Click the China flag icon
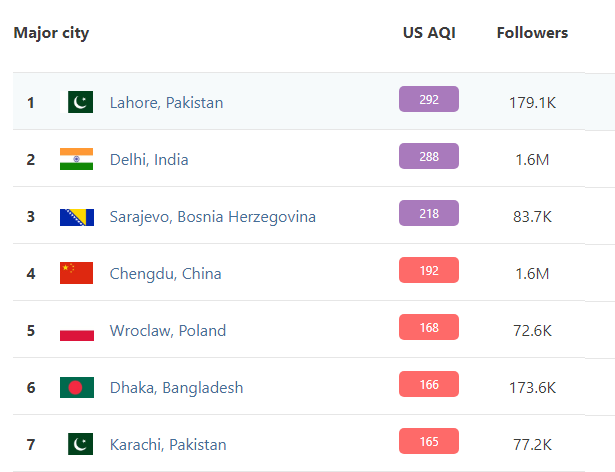The image size is (615, 472). coord(76,273)
